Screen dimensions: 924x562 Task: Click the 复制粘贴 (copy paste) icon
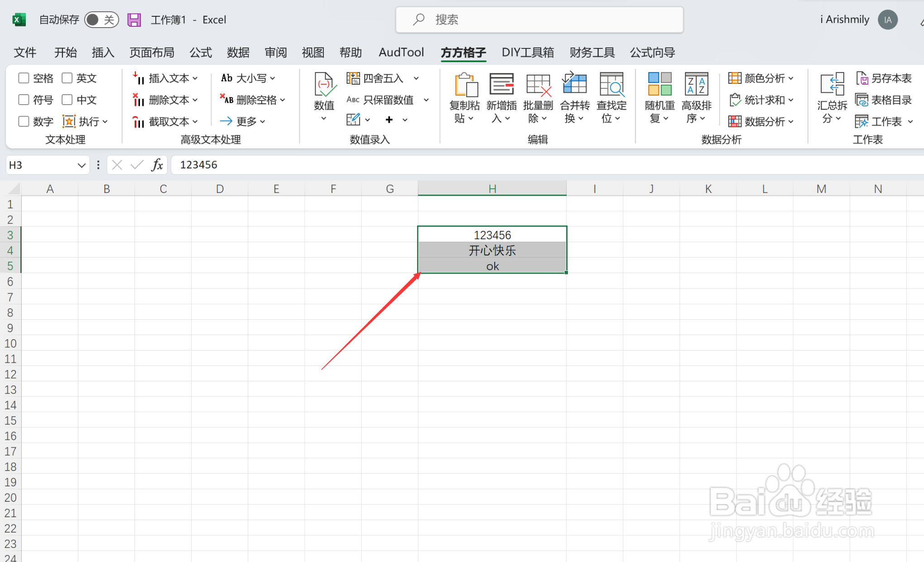(x=465, y=85)
